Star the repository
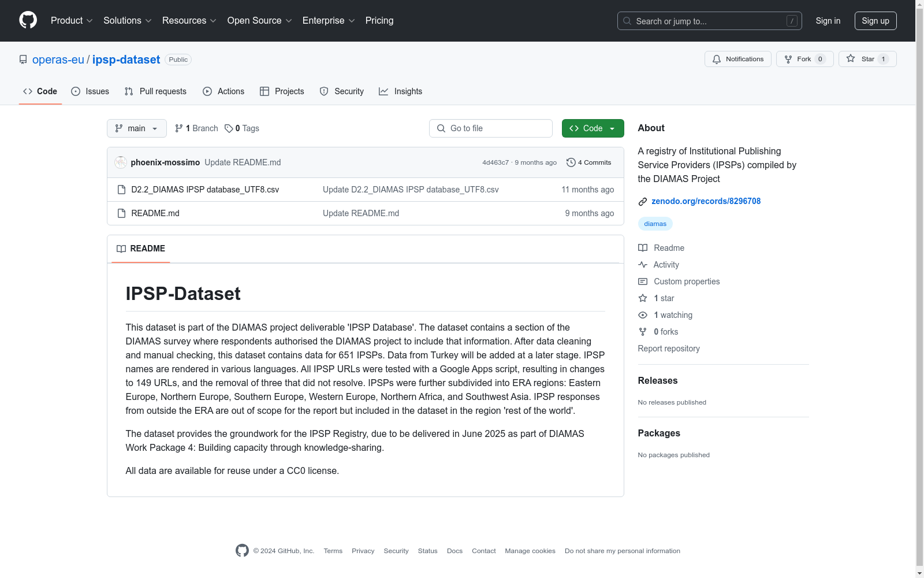Screen dimensions: 924x578 coord(867,59)
